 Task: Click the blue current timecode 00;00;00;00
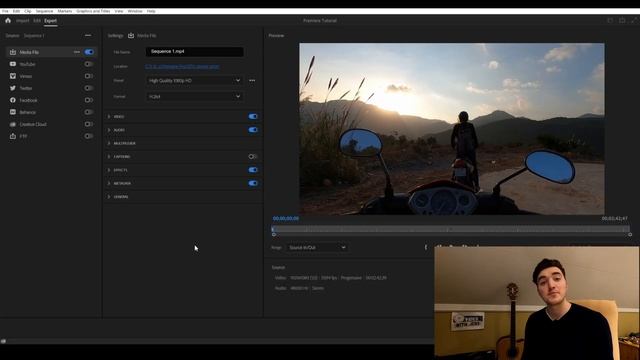click(x=286, y=219)
